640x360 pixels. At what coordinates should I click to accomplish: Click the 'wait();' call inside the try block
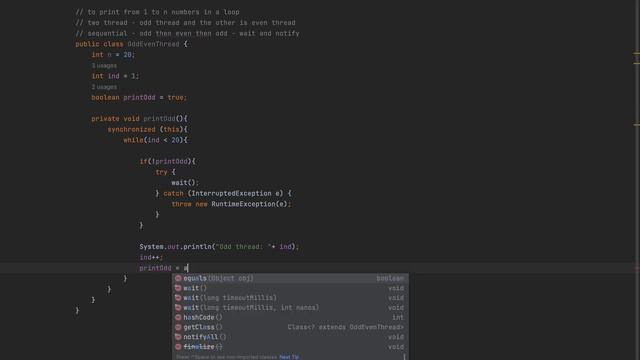pos(185,183)
